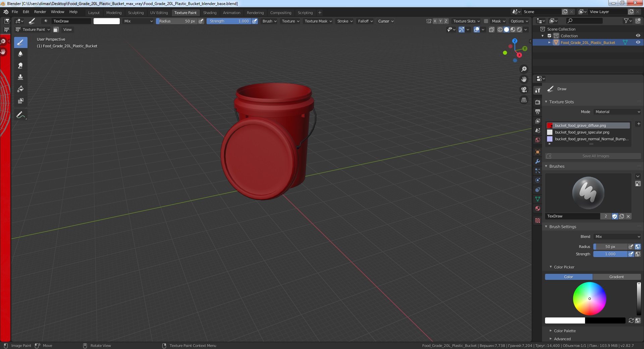Toggle the brush fake user shield
The image size is (644, 349).
click(614, 216)
